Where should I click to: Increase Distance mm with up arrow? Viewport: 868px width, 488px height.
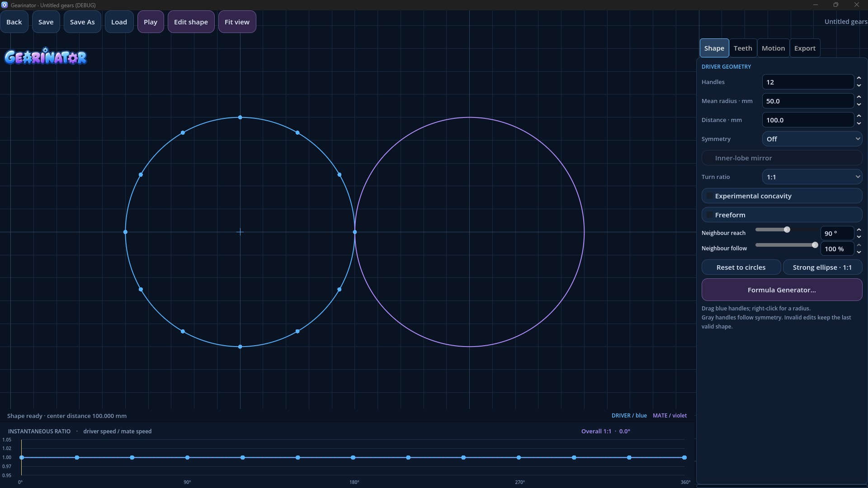coord(859,116)
